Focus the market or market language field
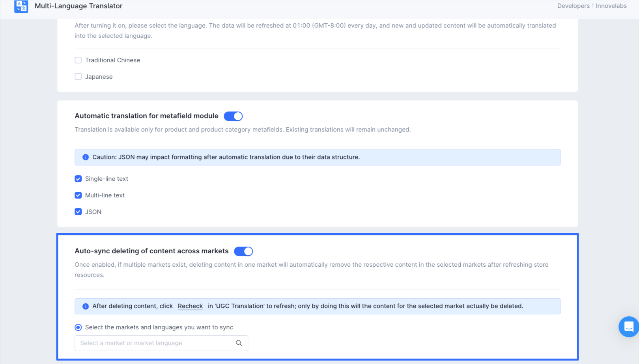The width and height of the screenshot is (639, 364). [156, 343]
